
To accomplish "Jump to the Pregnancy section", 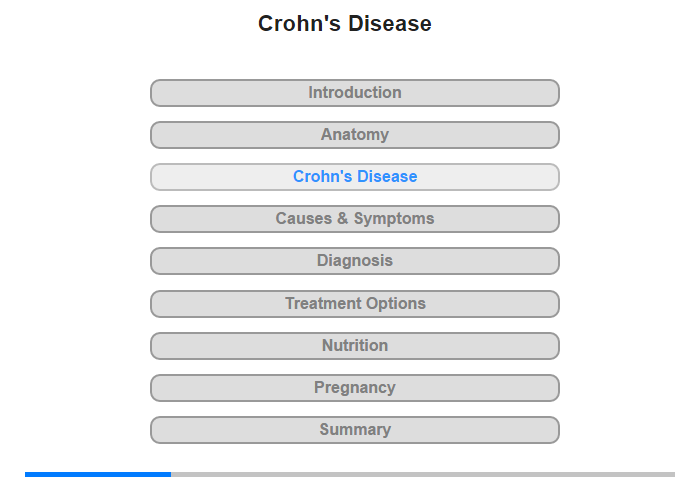I will coord(355,388).
